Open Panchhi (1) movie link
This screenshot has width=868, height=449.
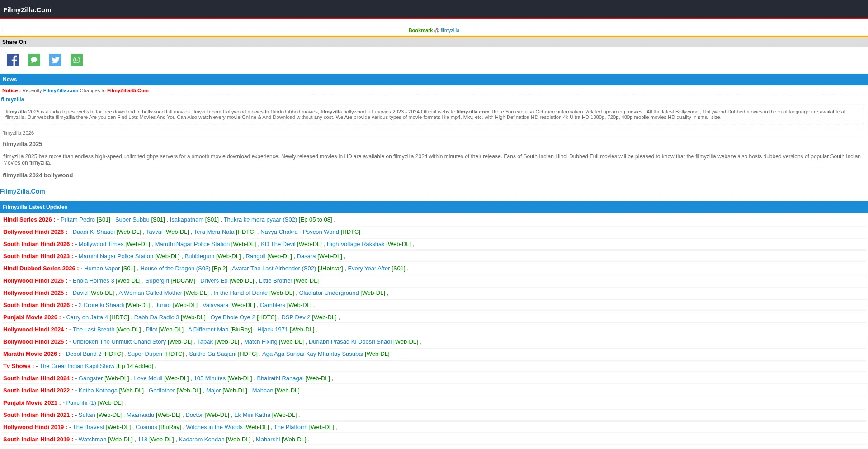pos(81,403)
